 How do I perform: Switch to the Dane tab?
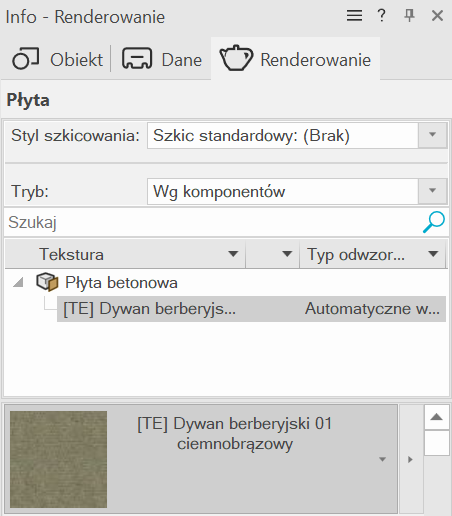162,59
